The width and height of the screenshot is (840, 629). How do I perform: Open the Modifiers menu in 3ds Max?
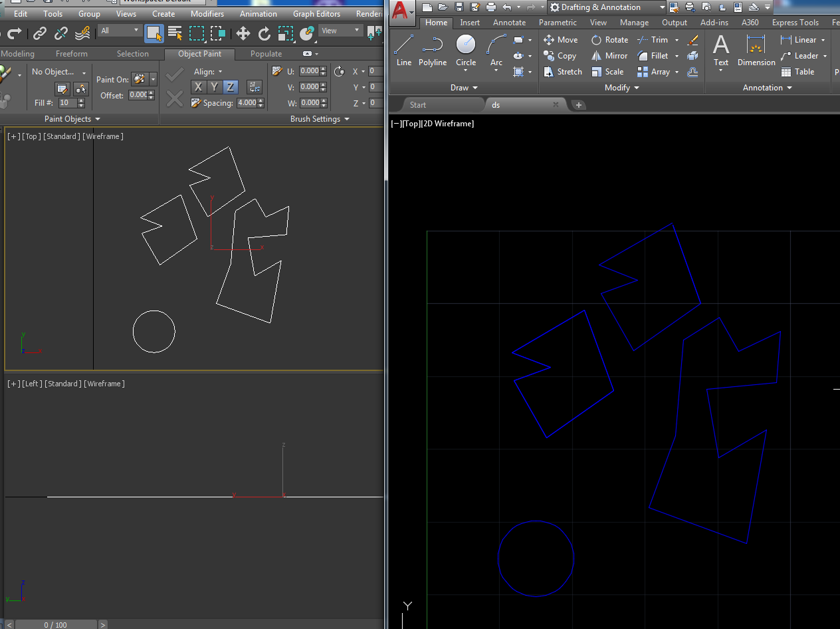click(x=207, y=13)
